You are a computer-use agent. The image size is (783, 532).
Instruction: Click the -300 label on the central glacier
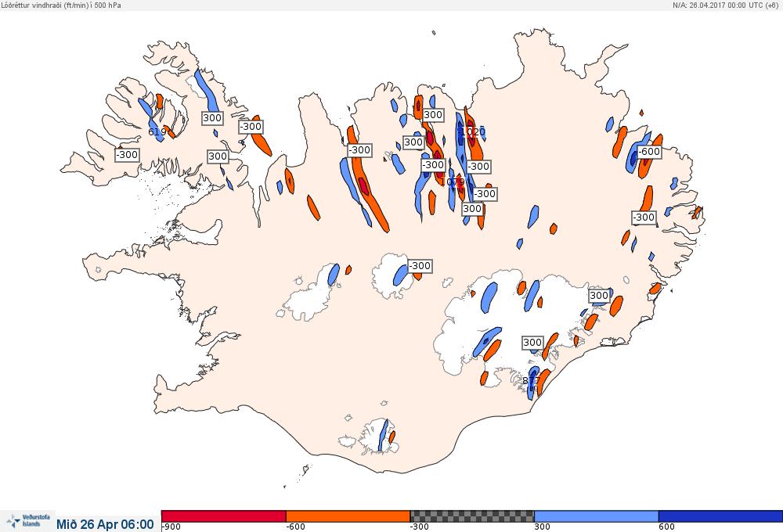[x=420, y=265]
